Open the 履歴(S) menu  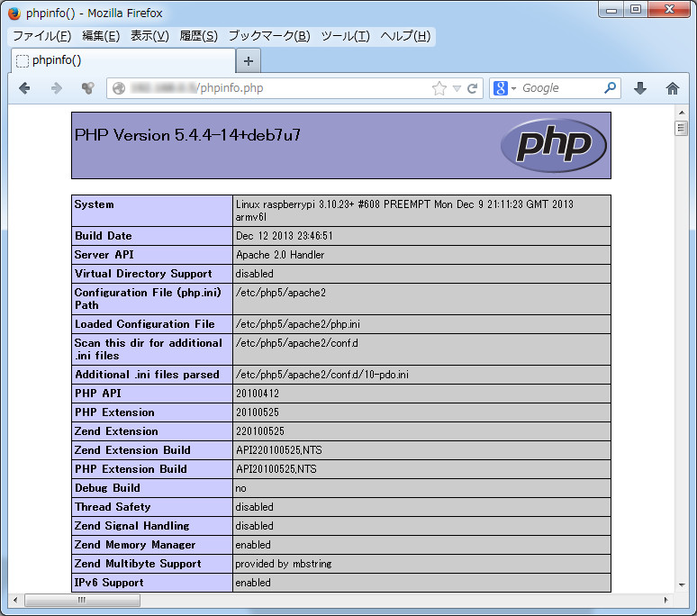point(199,36)
